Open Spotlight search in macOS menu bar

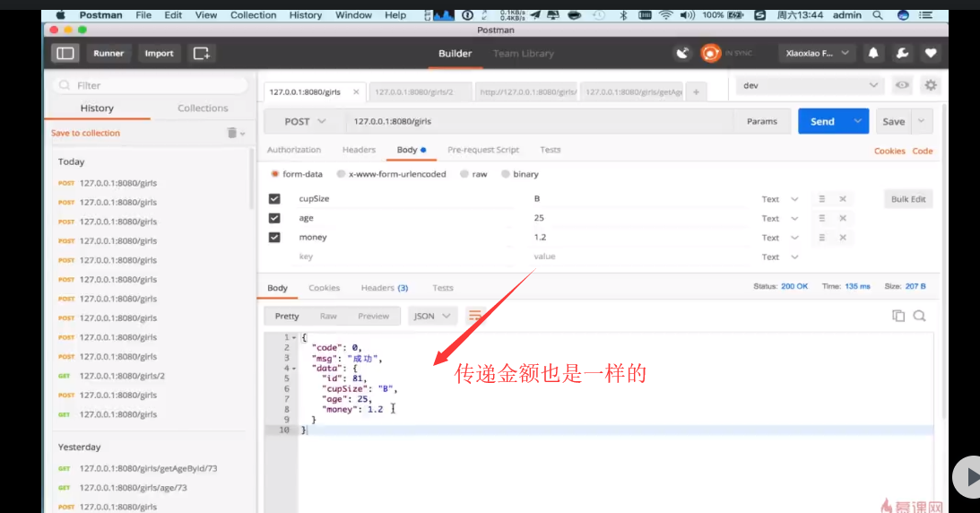tap(878, 15)
